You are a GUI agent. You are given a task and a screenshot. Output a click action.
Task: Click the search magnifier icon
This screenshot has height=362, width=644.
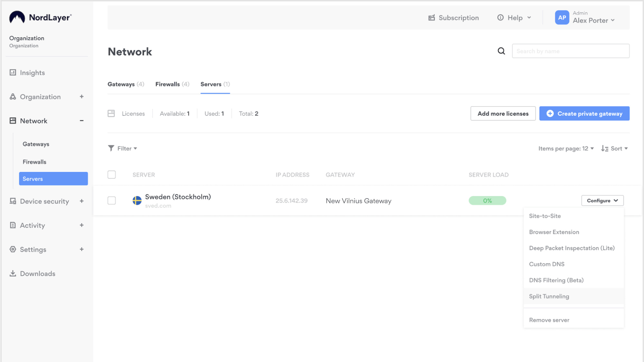click(x=501, y=51)
